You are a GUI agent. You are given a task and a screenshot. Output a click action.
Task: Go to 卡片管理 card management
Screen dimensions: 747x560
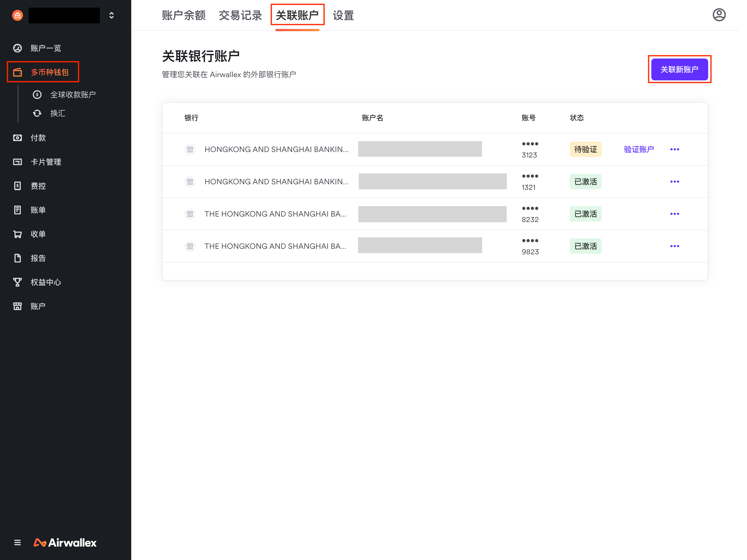click(46, 162)
